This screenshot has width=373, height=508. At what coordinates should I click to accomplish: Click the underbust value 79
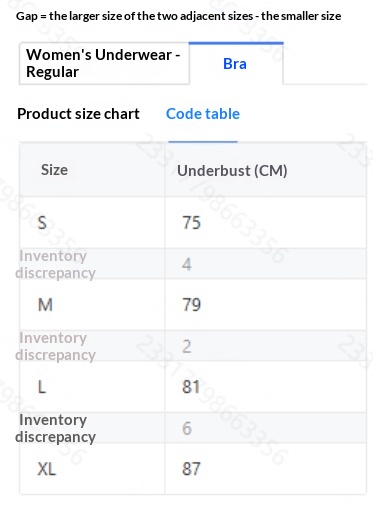191,305
